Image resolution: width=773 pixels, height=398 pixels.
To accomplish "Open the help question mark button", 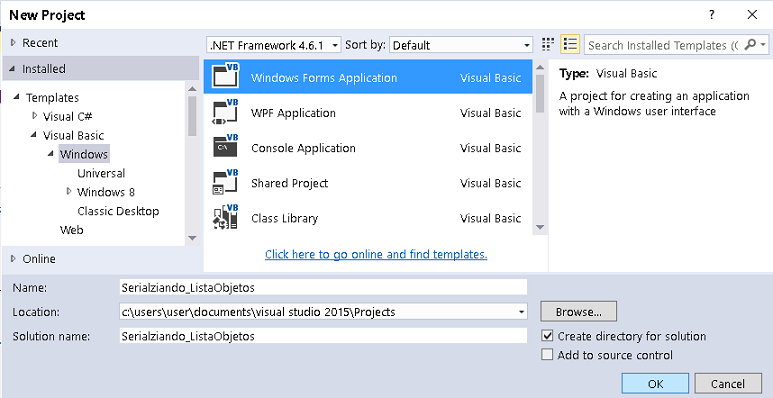I will 712,15.
